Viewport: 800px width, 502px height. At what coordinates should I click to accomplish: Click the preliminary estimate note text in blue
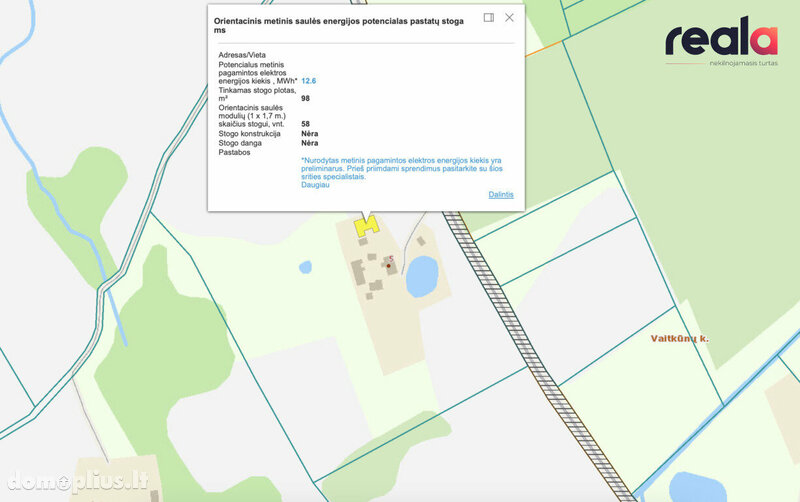coord(402,168)
